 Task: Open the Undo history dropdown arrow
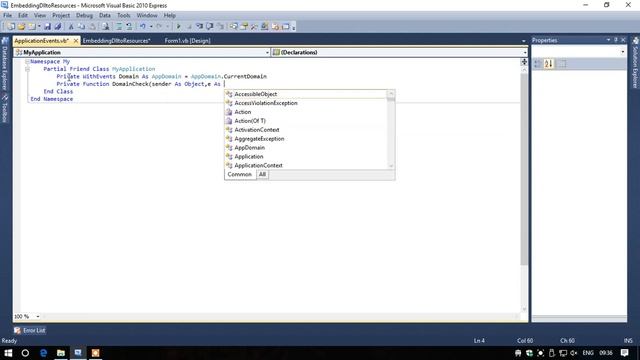[x=151, y=27]
